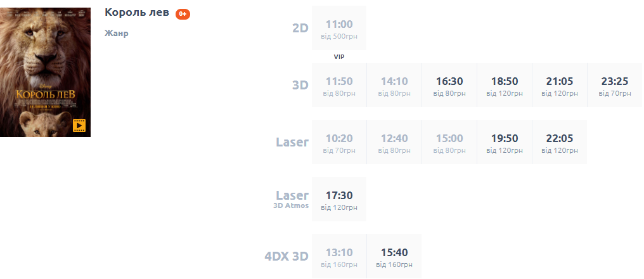Select the Laser 10:20 session
Screen dimensions: 644x279
pyautogui.click(x=339, y=143)
